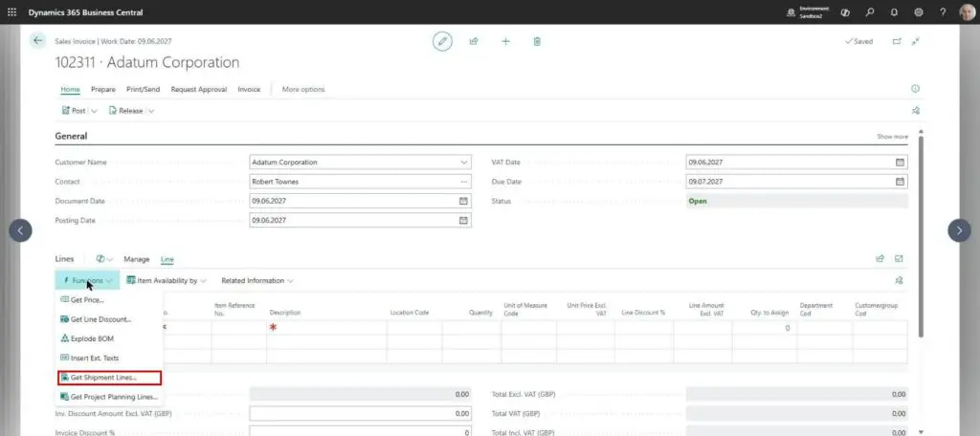Switch to the Prepare tab
The height and width of the screenshot is (436, 980).
(x=103, y=89)
